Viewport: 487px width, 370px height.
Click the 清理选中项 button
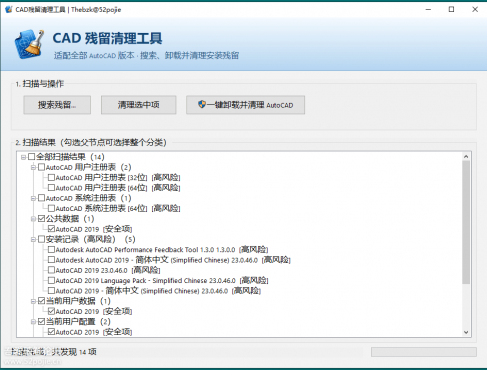[139, 105]
